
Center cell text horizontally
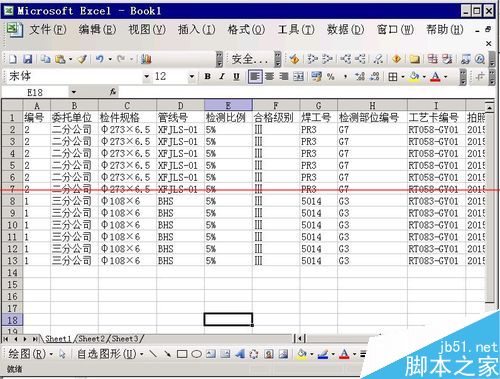pos(269,77)
